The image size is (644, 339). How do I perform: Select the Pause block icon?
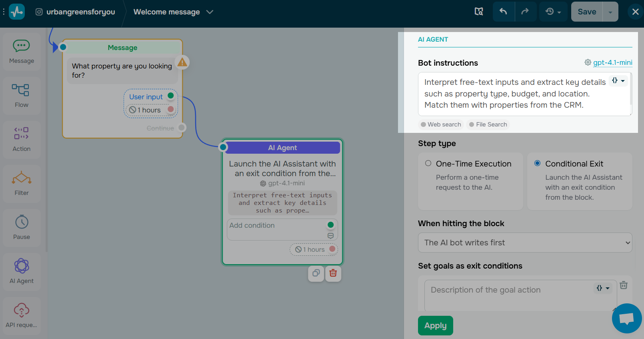click(x=22, y=228)
